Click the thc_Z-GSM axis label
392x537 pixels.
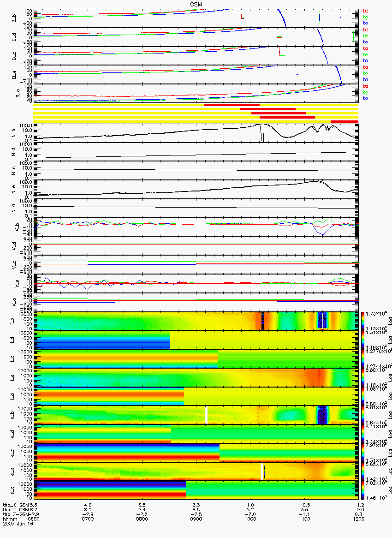click(x=16, y=514)
